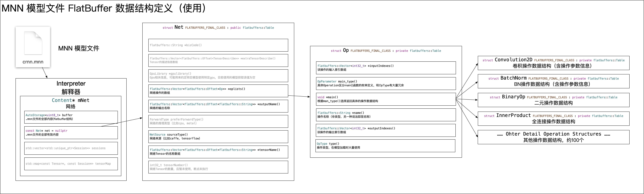Select the BatchNorm struct box

(x=554, y=81)
